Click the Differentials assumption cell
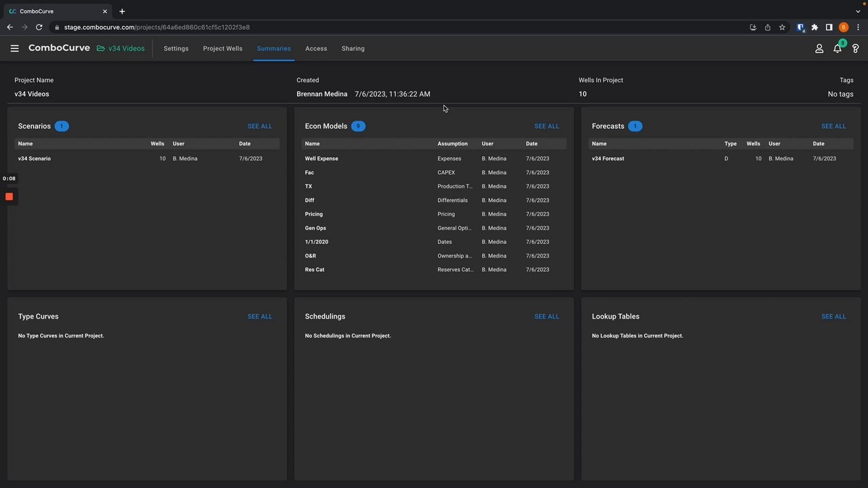This screenshot has width=868, height=488. [x=452, y=201]
